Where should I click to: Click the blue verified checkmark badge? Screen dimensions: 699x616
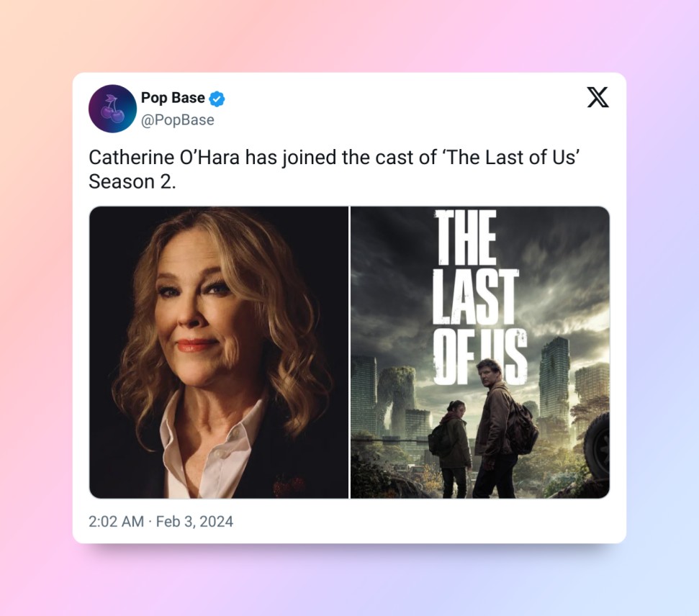click(217, 99)
